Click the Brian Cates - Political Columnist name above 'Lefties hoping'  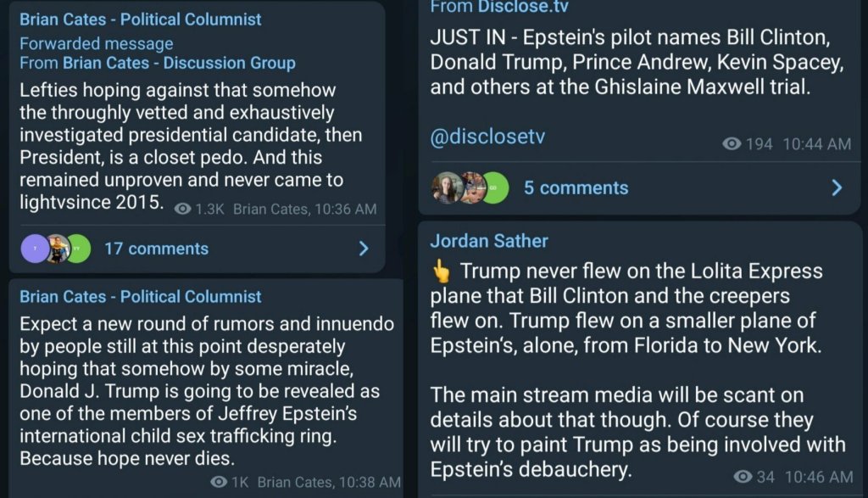click(141, 19)
